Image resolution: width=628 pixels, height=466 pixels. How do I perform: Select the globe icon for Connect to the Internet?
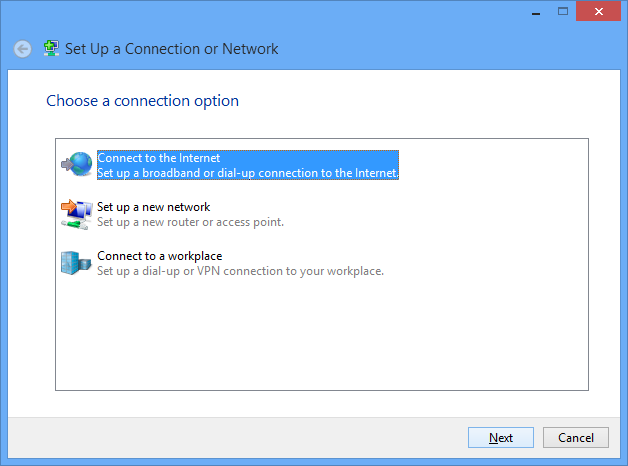tap(76, 164)
